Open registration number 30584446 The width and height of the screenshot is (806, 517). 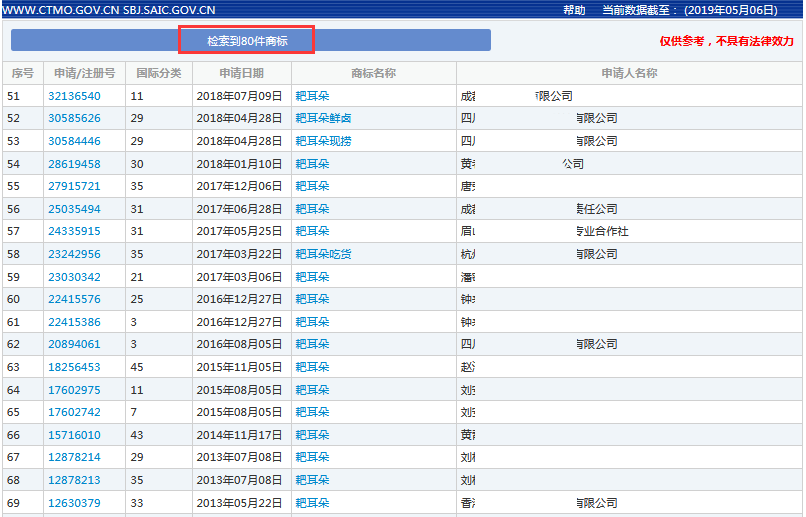[75, 141]
